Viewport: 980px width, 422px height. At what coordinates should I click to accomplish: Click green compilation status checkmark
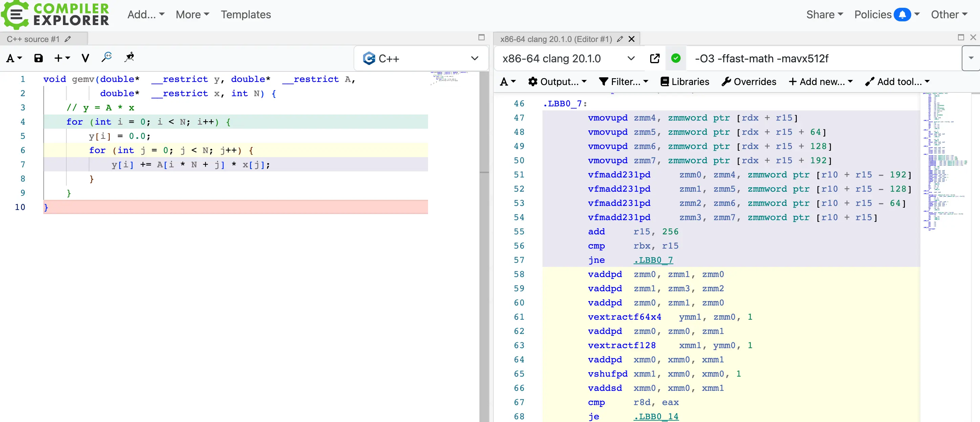click(676, 59)
